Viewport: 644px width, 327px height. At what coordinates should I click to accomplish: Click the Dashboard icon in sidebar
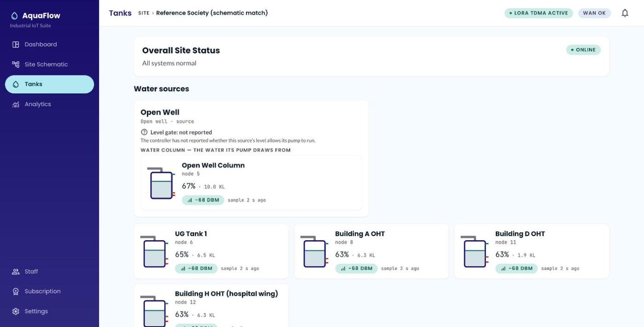(16, 45)
